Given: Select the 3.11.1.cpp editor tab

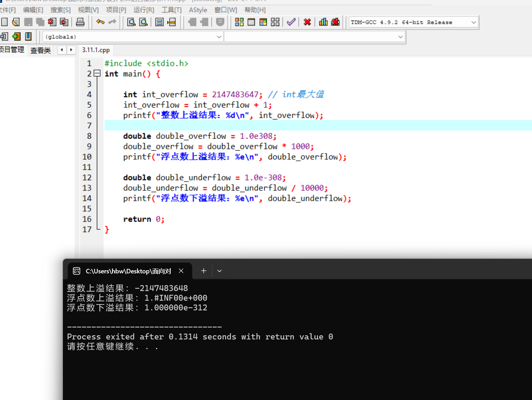Looking at the screenshot, I should click(96, 50).
